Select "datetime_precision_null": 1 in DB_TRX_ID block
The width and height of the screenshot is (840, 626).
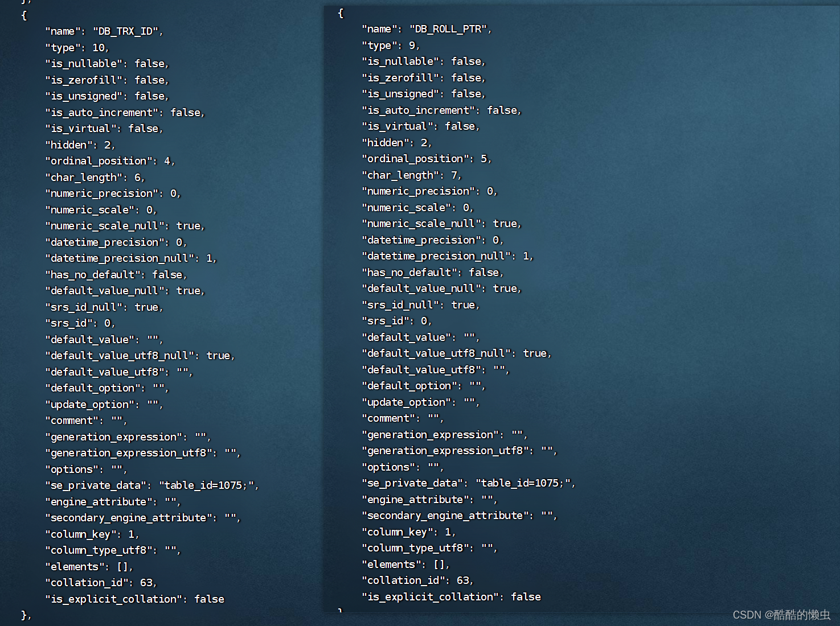(131, 258)
